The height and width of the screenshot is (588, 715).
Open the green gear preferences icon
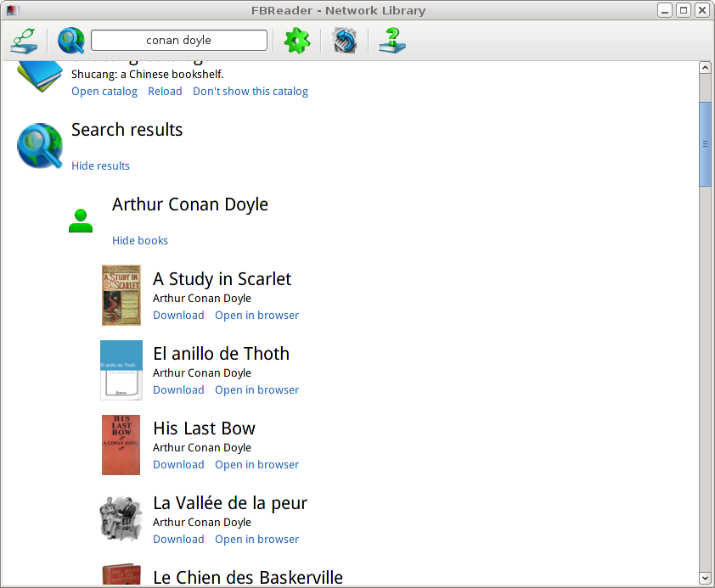297,41
